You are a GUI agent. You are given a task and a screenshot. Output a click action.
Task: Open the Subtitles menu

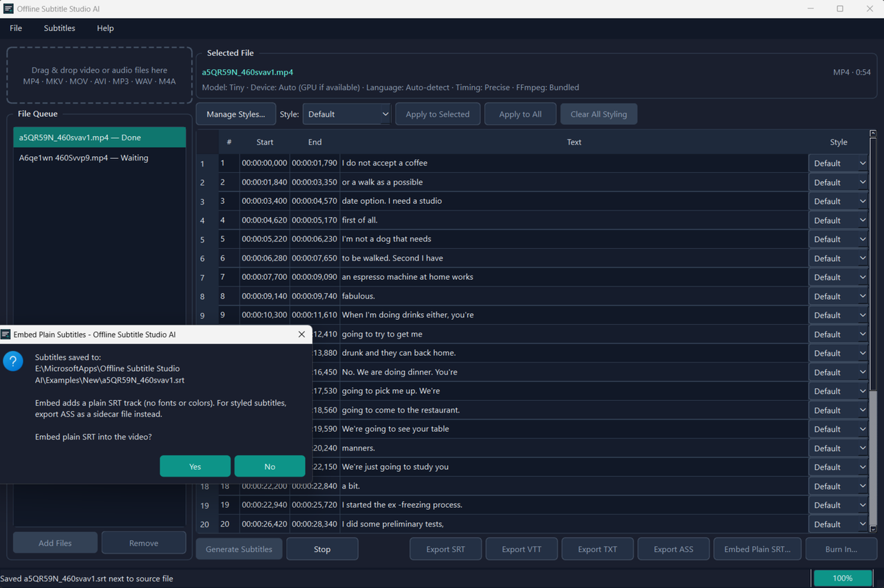(x=59, y=28)
